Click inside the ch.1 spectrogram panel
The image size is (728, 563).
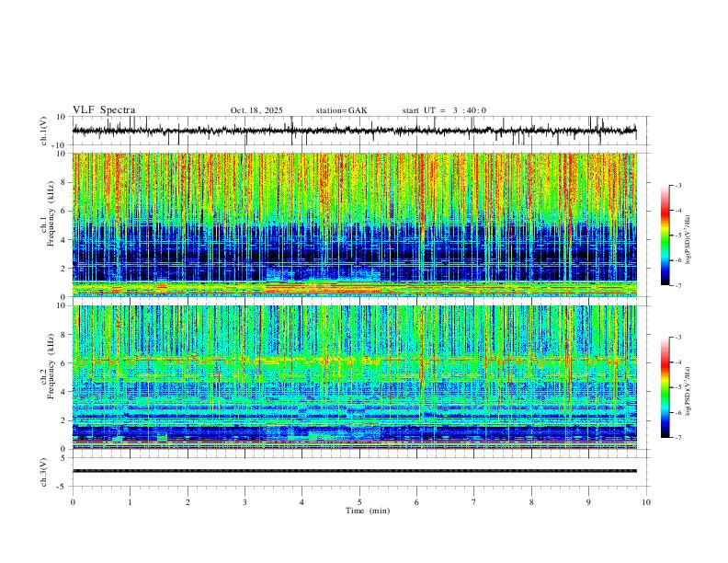coord(354,224)
